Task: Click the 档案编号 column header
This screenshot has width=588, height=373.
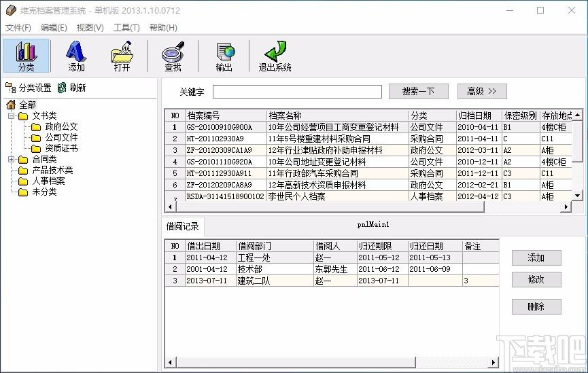Action: [x=226, y=116]
